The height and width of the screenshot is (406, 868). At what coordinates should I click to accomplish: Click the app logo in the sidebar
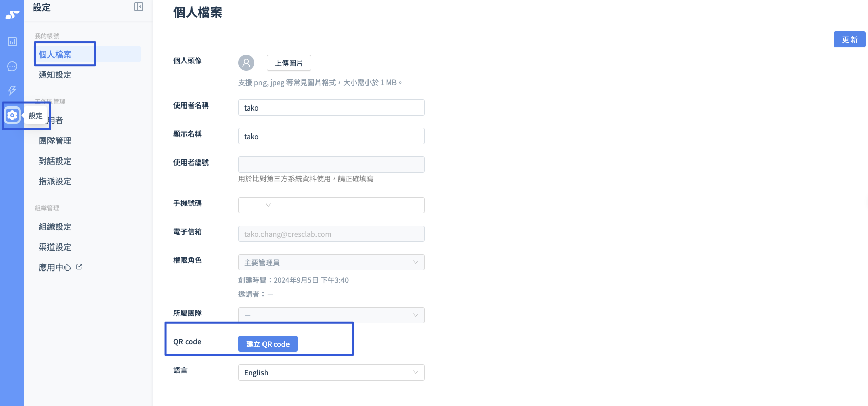pos(12,15)
